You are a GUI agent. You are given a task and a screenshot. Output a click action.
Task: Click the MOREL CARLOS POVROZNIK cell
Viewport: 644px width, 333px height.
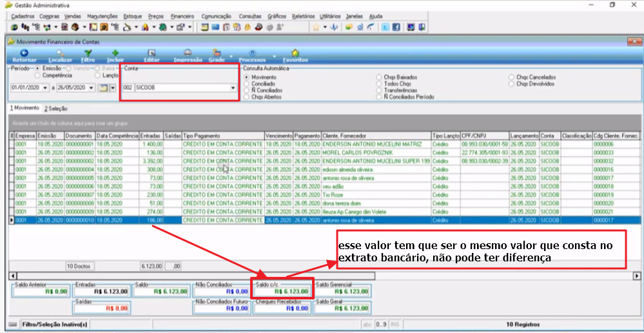pyautogui.click(x=376, y=152)
